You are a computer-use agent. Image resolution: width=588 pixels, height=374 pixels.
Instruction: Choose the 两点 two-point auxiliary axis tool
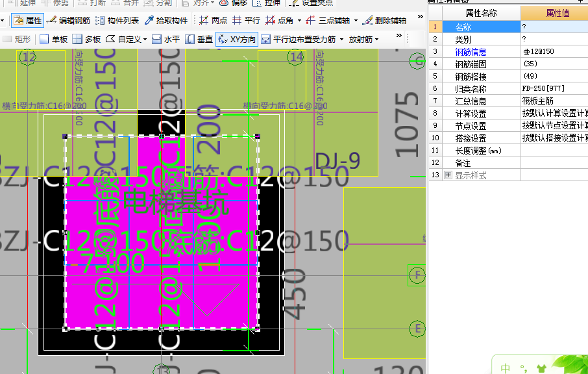pos(213,20)
